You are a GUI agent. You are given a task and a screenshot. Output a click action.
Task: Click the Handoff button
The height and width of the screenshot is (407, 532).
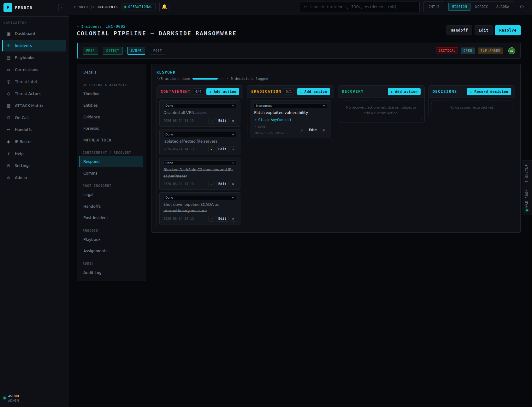pyautogui.click(x=459, y=30)
